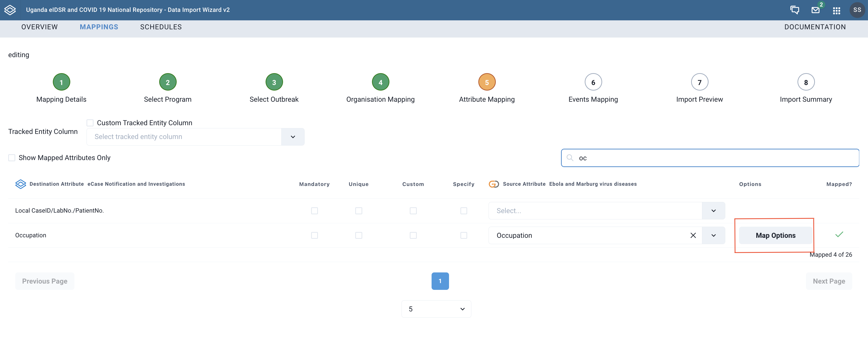Click the green checkmark icon for Occupation
The height and width of the screenshot is (355, 868).
(x=839, y=234)
